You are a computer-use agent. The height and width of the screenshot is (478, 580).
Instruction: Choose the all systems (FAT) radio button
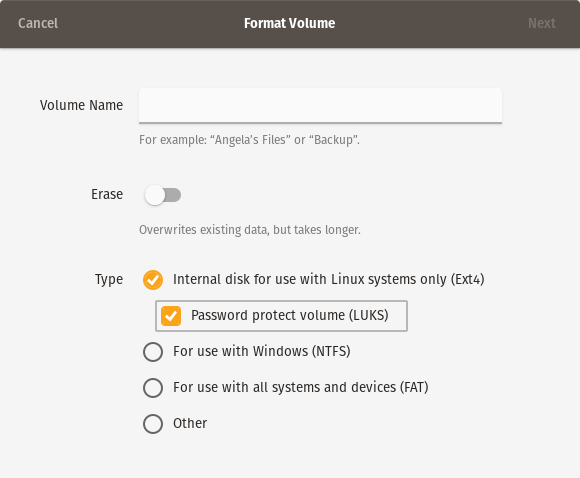pos(153,388)
